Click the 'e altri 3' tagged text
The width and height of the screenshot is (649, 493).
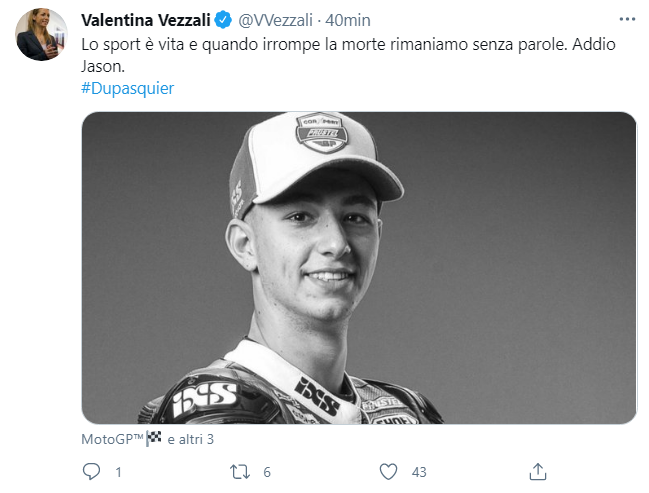point(190,439)
